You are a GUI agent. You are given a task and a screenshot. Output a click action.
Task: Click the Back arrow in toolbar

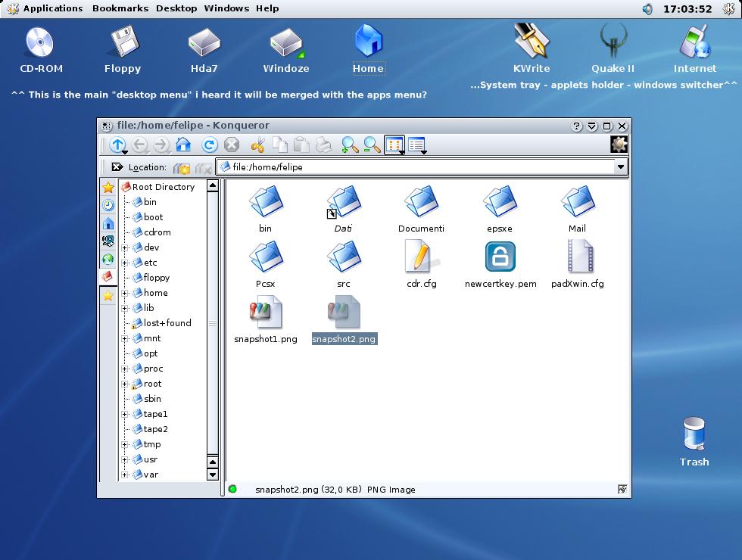139,145
